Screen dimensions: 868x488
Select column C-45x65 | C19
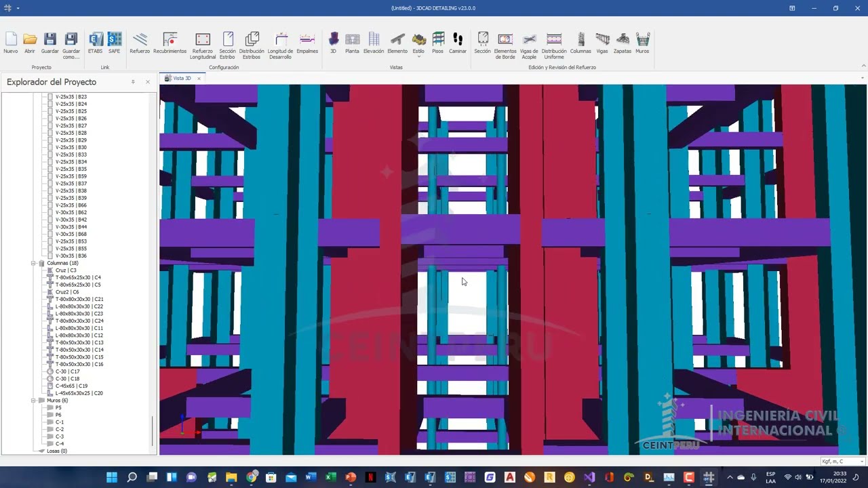point(71,386)
